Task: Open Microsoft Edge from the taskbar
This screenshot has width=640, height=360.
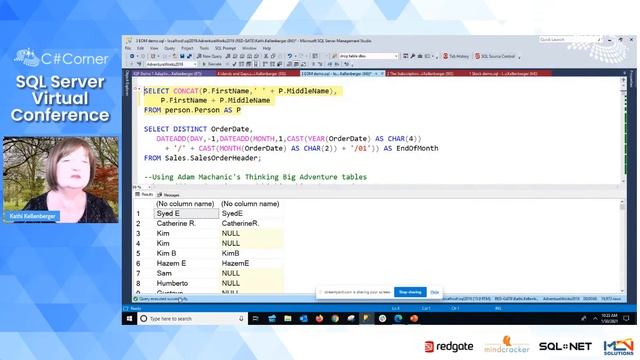Action: tap(398, 318)
